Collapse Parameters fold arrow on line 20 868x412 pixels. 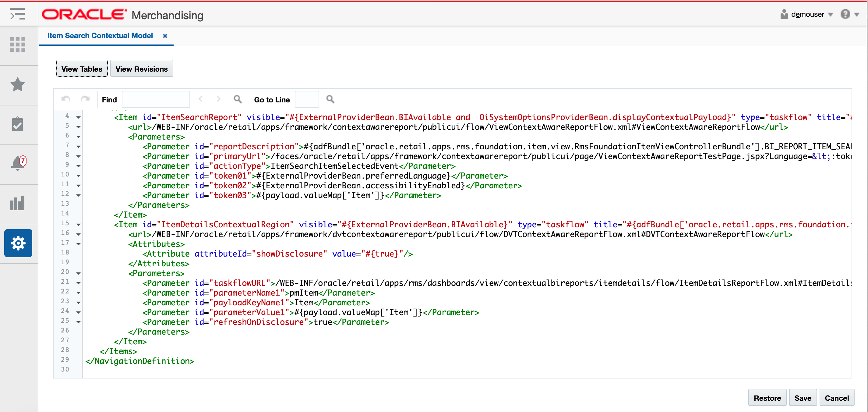coord(78,273)
